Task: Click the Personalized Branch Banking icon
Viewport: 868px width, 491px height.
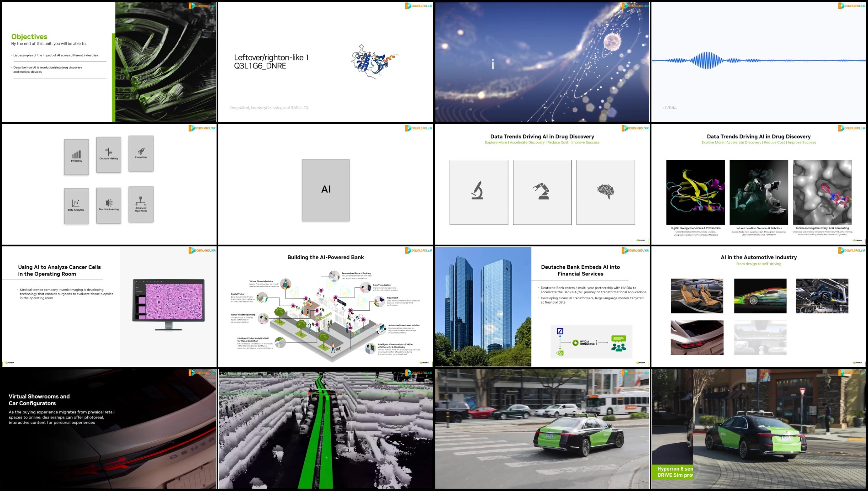Action: tap(334, 276)
